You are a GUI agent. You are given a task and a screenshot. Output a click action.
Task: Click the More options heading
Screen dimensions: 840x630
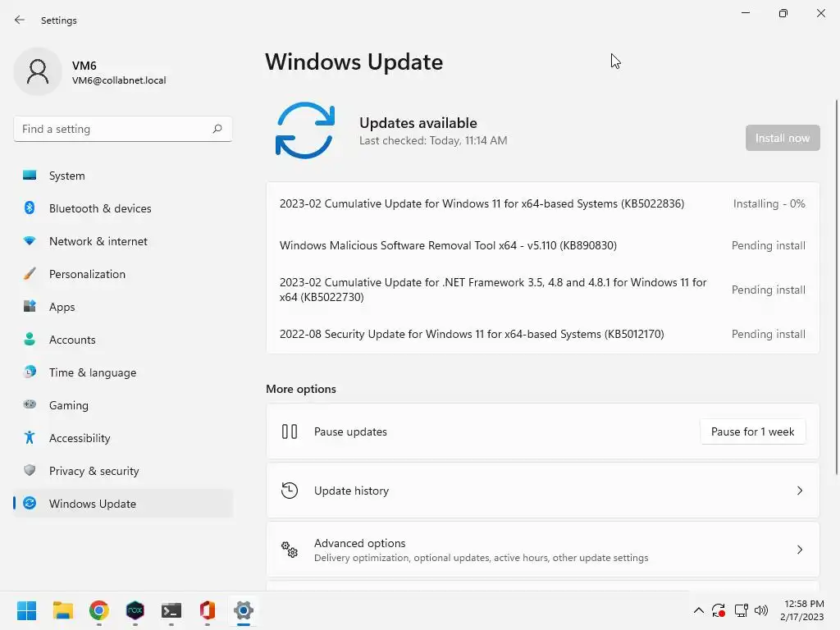coord(300,389)
